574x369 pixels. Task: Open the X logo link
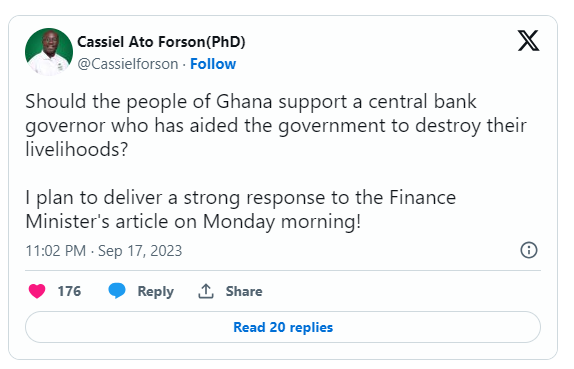point(528,40)
